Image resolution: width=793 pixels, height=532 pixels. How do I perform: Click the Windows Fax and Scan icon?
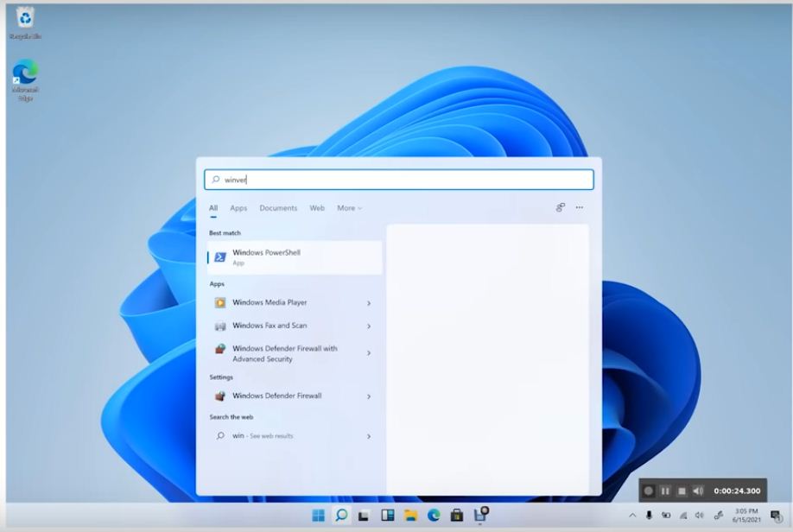220,326
